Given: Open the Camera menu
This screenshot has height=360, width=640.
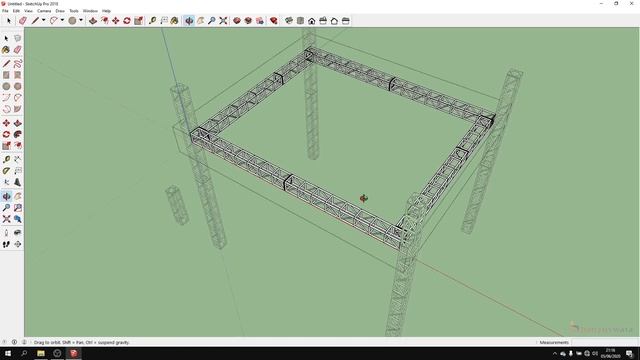Looking at the screenshot, I should (44, 11).
